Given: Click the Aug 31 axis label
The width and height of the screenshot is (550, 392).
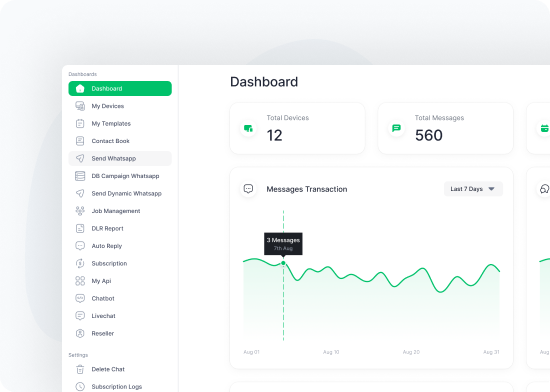Looking at the screenshot, I should (x=491, y=352).
